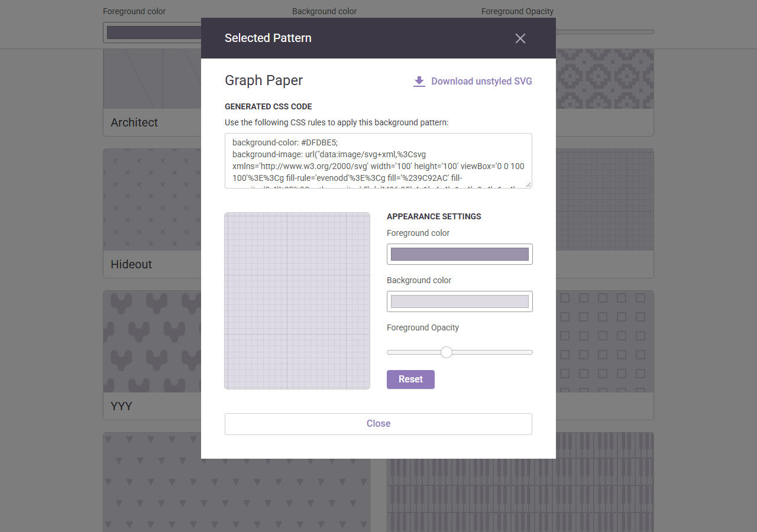Select the Architect pattern card behind dialog
This screenshot has width=757, height=532.
point(152,92)
